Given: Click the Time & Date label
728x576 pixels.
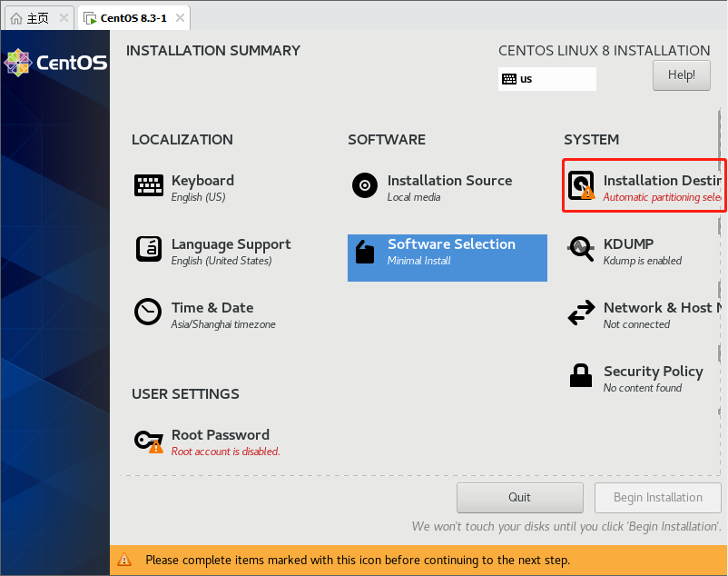Looking at the screenshot, I should pos(212,307).
